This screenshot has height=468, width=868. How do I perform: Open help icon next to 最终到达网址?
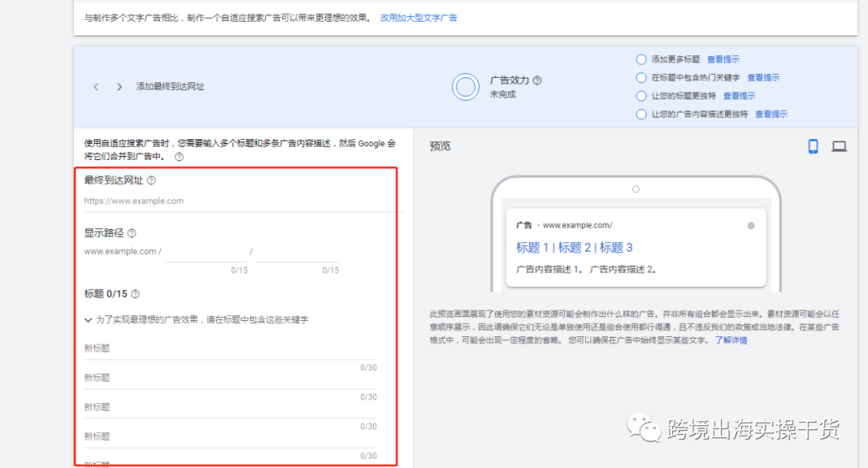(x=151, y=181)
